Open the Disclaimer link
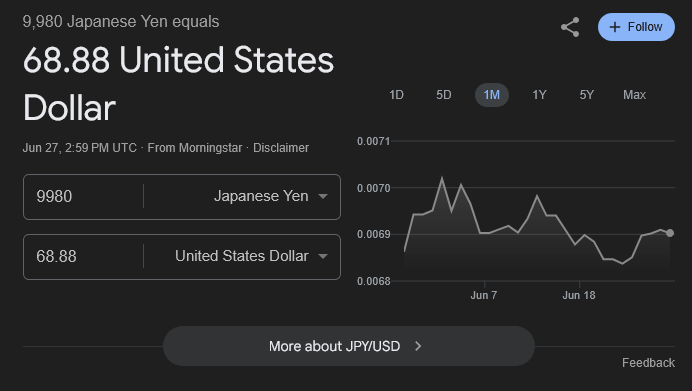This screenshot has height=391, width=692. point(281,148)
